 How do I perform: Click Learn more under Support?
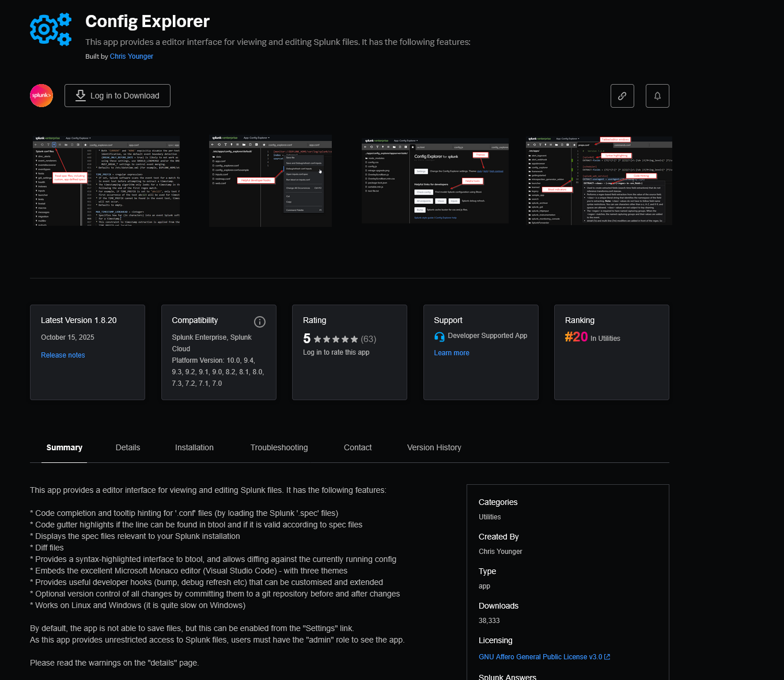[452, 353]
